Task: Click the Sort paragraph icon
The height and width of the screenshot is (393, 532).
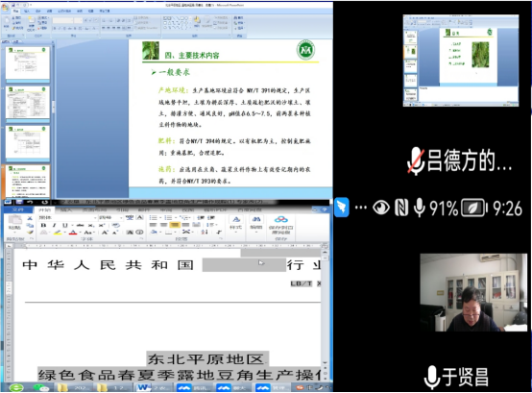Action: 205,233
